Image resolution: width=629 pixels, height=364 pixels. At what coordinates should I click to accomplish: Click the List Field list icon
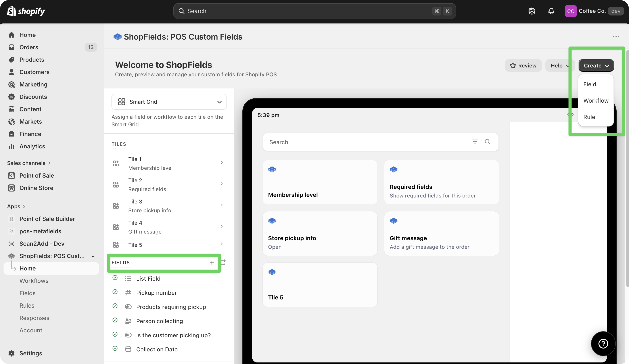click(128, 279)
